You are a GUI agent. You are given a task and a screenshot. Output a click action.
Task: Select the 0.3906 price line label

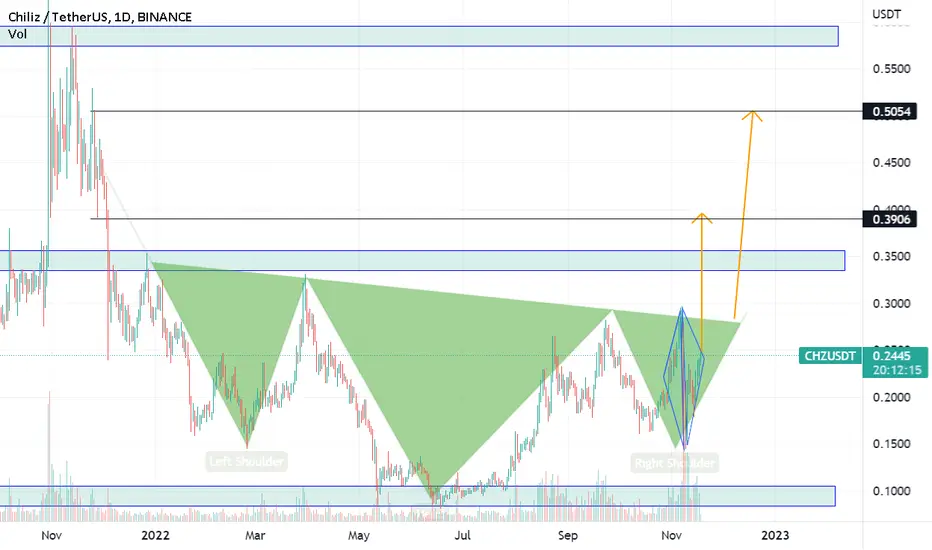coord(890,219)
